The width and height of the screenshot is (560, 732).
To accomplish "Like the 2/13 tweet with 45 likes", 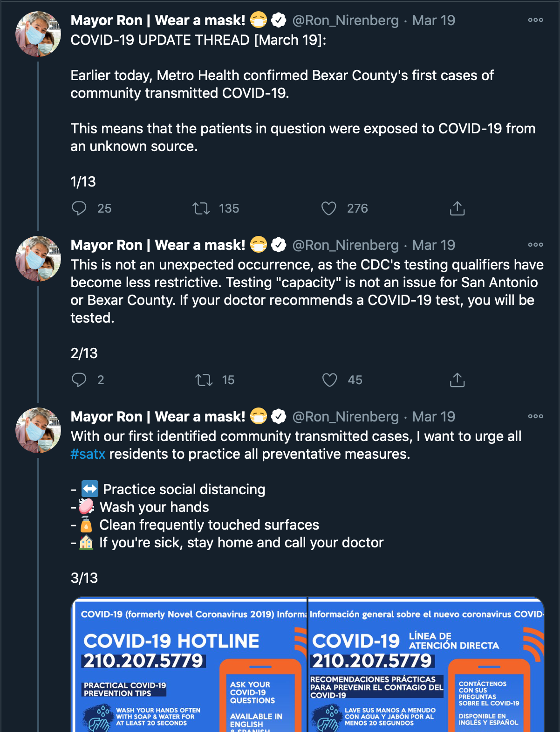I will pos(330,380).
